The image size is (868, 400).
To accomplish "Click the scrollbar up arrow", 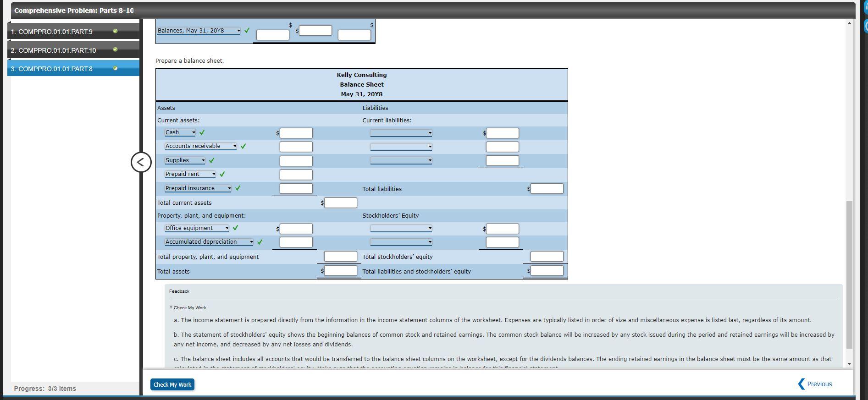I will (849, 23).
